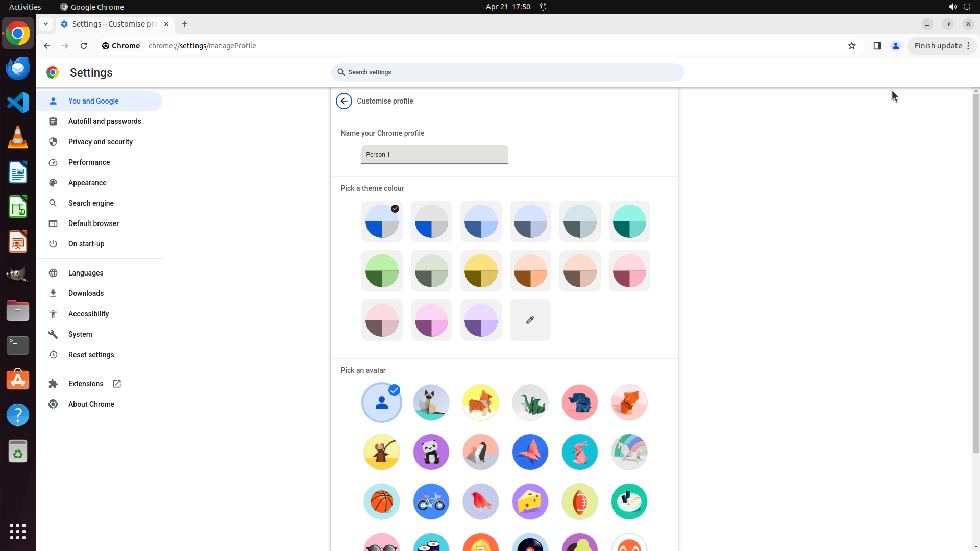Screen dimensions: 980x551
Task: Bookmark this page with star icon
Action: point(851,46)
